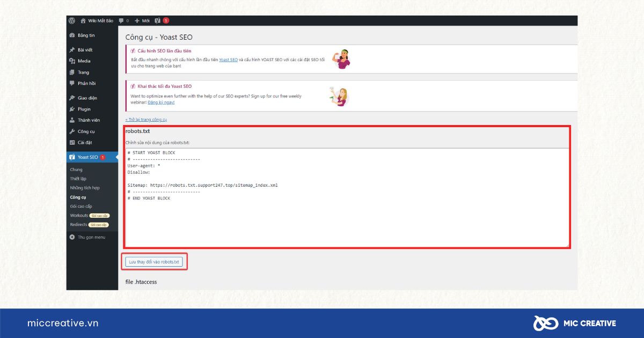Click the Cấu hình SEO lần đầu tiên heading
This screenshot has width=644, height=338.
tap(164, 51)
